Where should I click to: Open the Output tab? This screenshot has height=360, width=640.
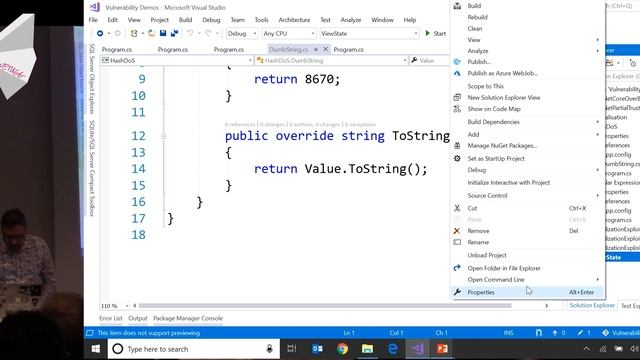click(x=138, y=318)
